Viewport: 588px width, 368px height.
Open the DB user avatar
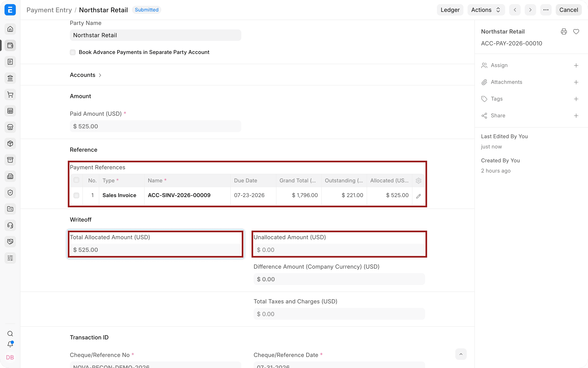(10, 357)
